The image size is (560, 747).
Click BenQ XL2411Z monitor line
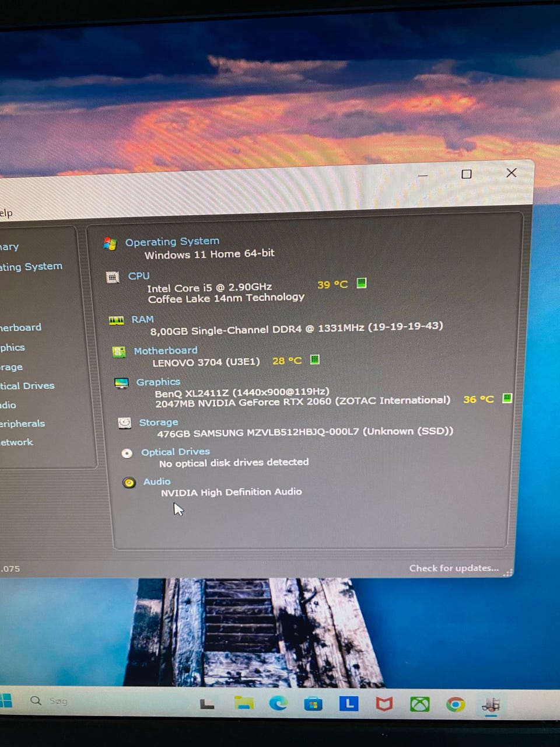pos(242,393)
